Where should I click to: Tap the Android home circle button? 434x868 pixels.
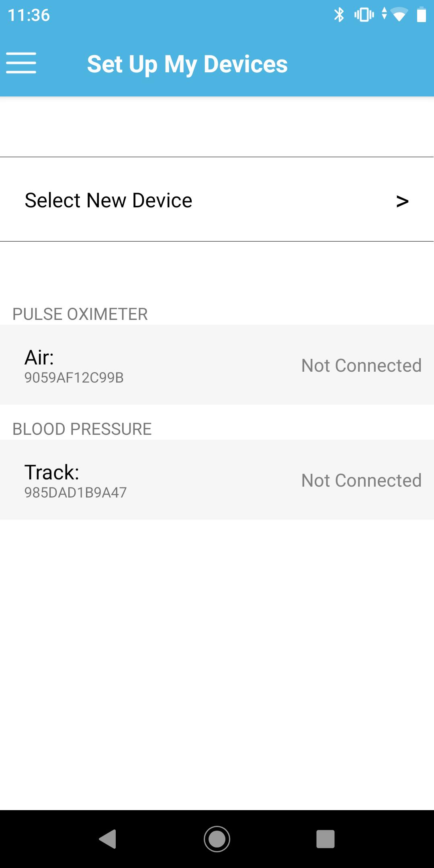(217, 839)
